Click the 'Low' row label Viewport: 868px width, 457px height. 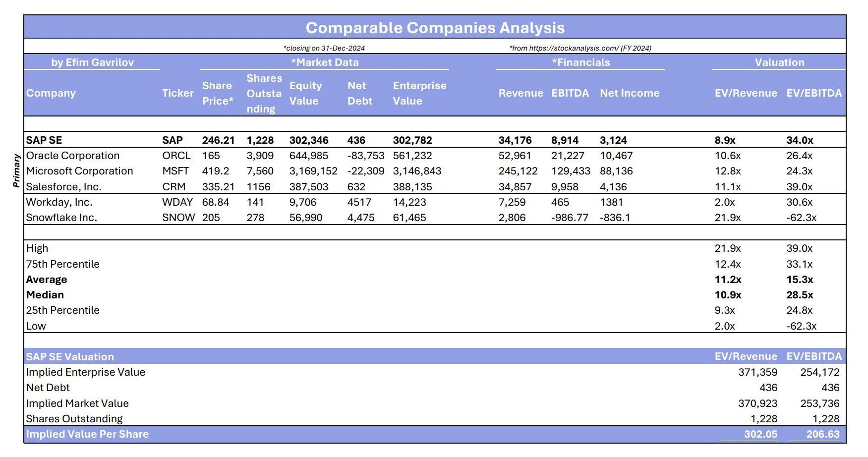point(36,326)
